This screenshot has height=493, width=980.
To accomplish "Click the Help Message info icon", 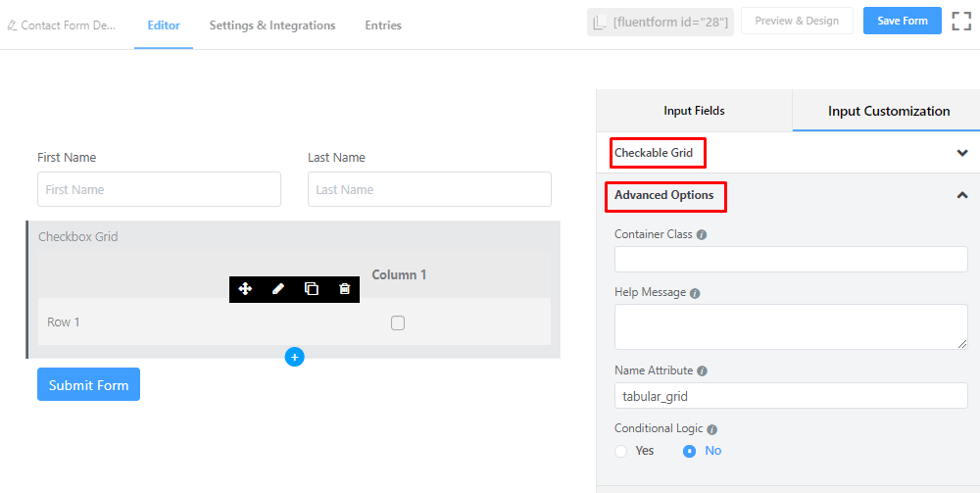I will 695,293.
